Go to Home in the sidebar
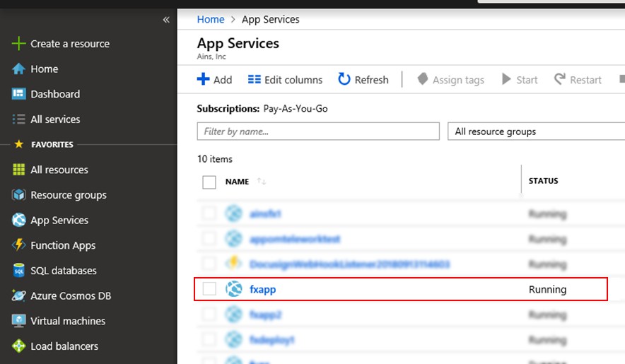625x364 pixels. [x=45, y=69]
